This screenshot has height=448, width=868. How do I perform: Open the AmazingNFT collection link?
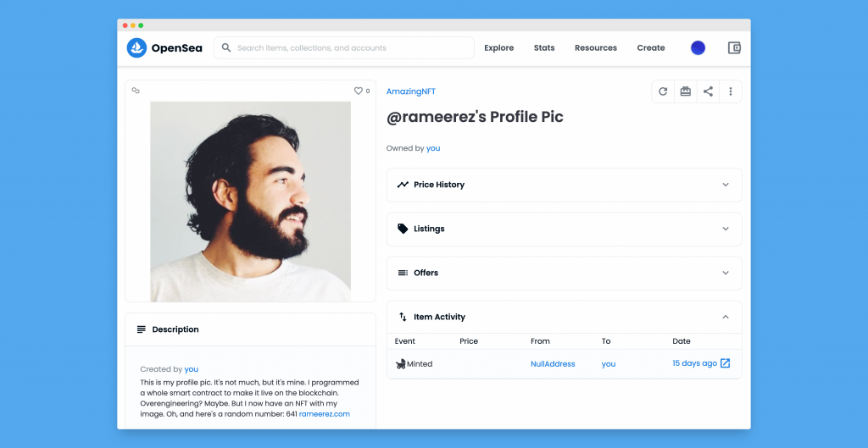411,91
